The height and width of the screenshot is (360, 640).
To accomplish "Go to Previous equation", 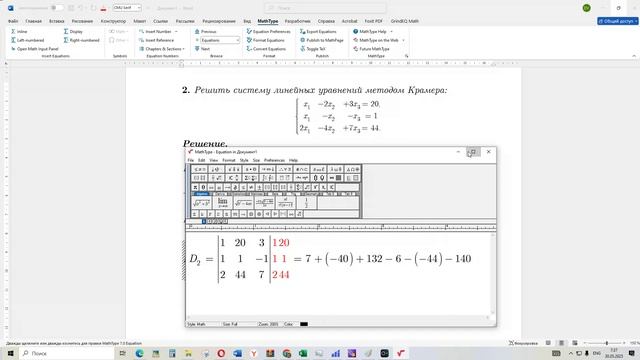I will [205, 31].
